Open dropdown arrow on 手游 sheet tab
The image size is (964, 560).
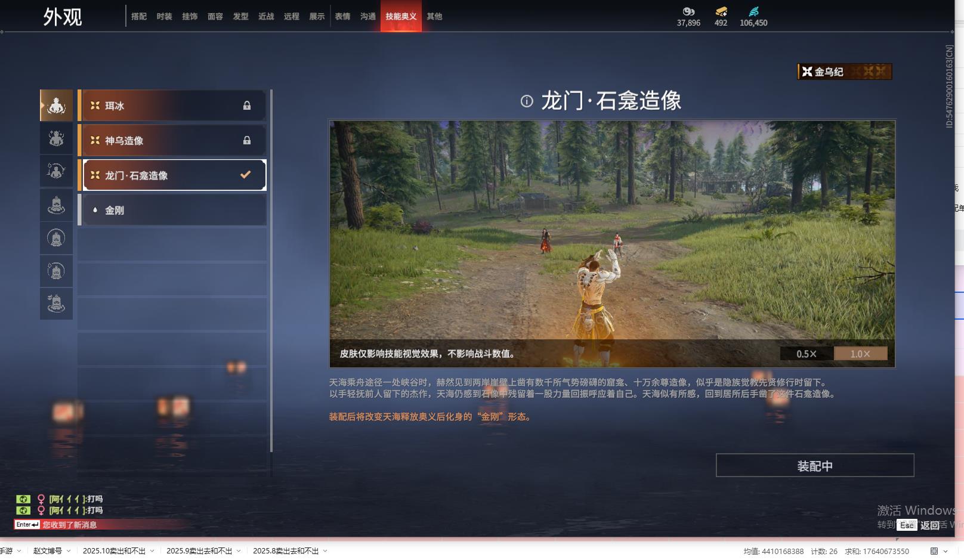[19, 551]
